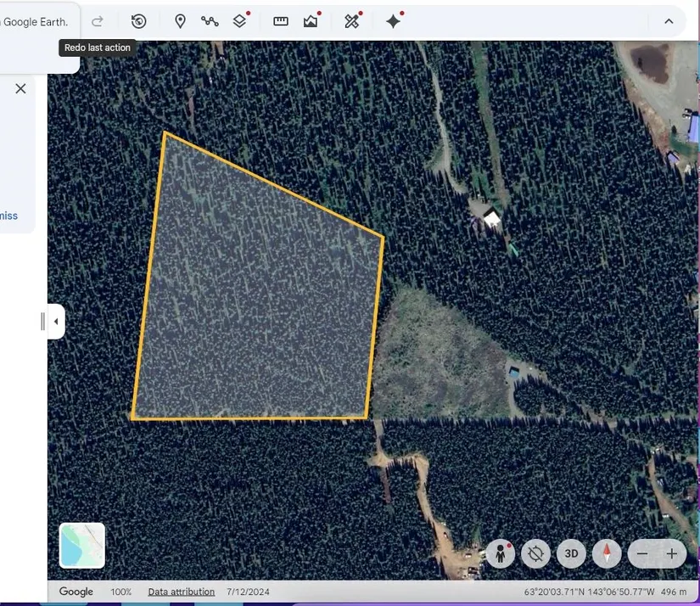Open the elevation profile image tool

pyautogui.click(x=311, y=21)
